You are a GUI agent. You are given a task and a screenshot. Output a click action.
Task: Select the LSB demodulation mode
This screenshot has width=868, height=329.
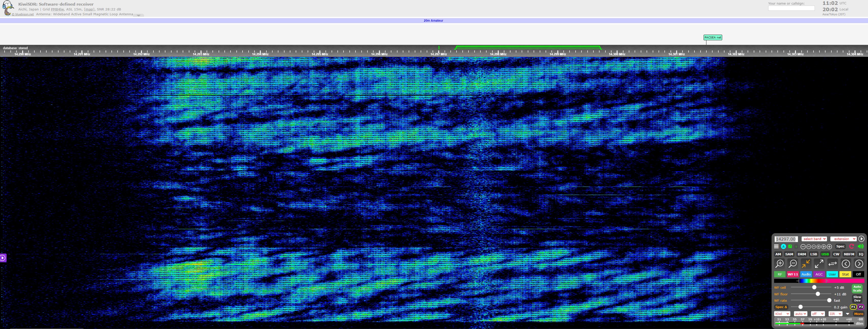click(813, 254)
